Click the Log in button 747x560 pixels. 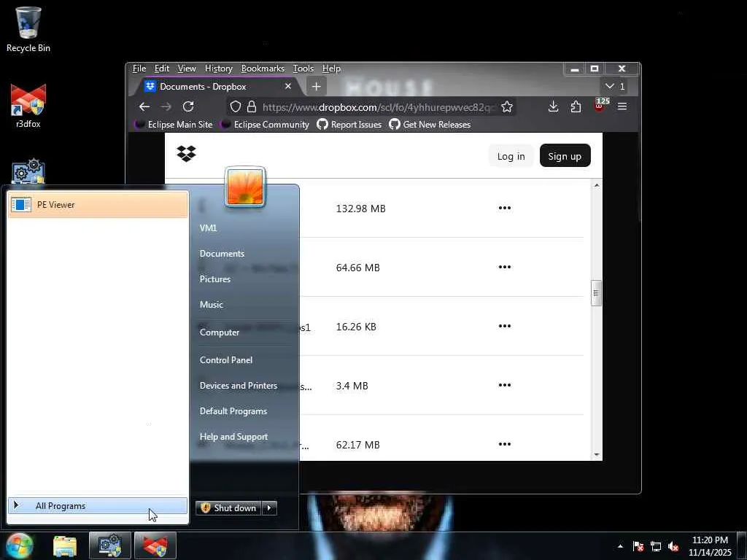(511, 156)
